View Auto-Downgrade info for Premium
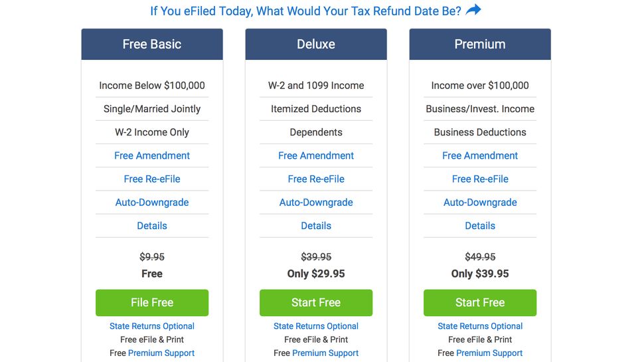 coord(480,203)
